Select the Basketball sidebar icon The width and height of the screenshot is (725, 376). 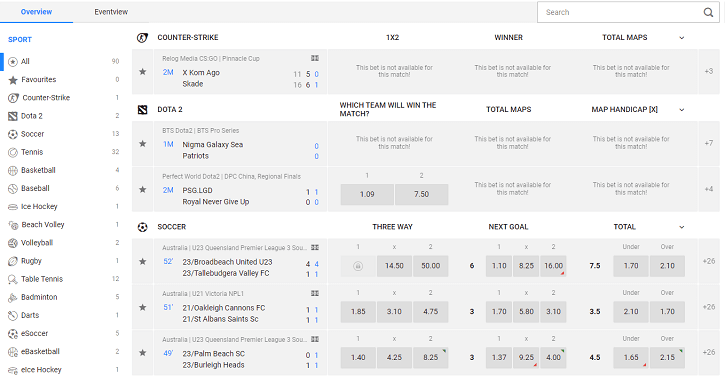point(13,170)
